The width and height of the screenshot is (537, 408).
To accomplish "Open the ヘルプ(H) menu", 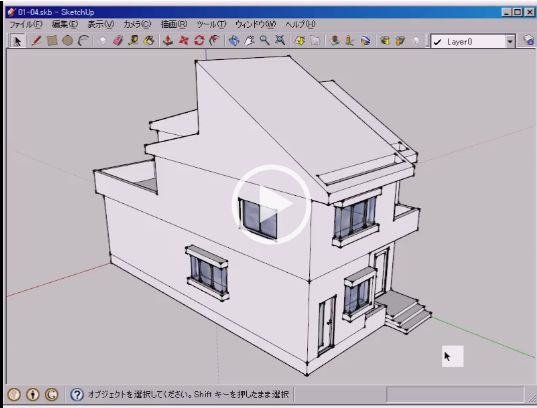I will coord(300,24).
